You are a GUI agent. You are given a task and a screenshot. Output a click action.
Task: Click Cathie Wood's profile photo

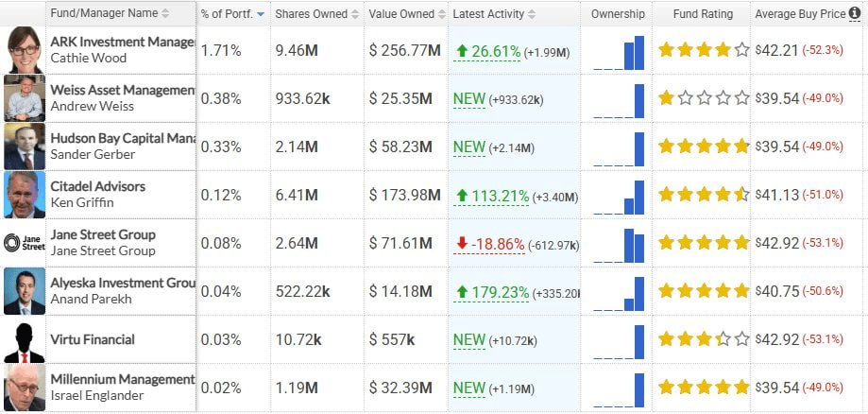click(x=24, y=50)
